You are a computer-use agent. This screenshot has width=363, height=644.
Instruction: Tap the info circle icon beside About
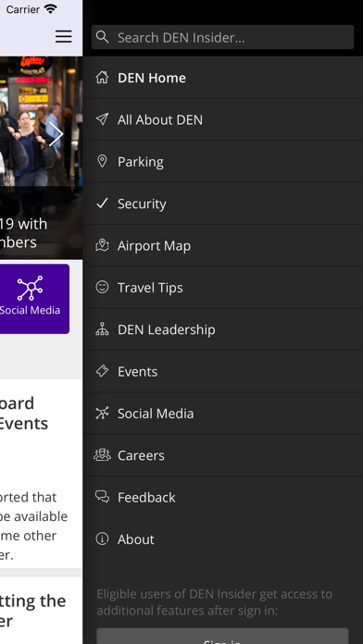pyautogui.click(x=102, y=539)
